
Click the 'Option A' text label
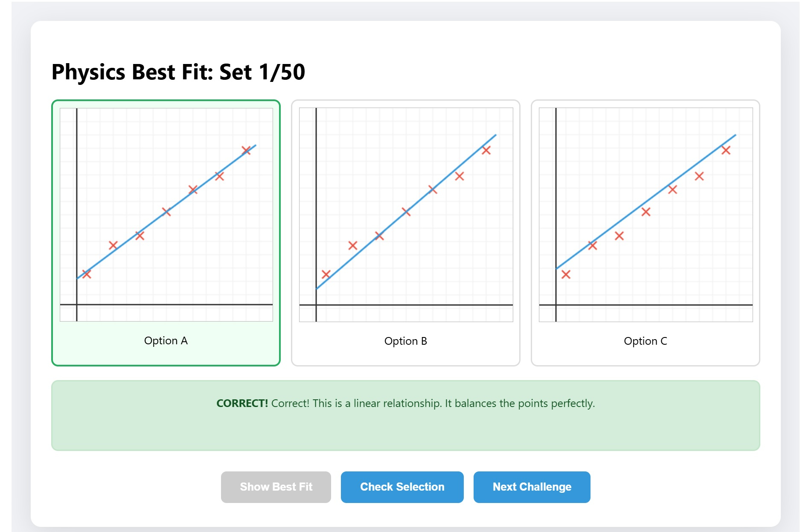166,340
